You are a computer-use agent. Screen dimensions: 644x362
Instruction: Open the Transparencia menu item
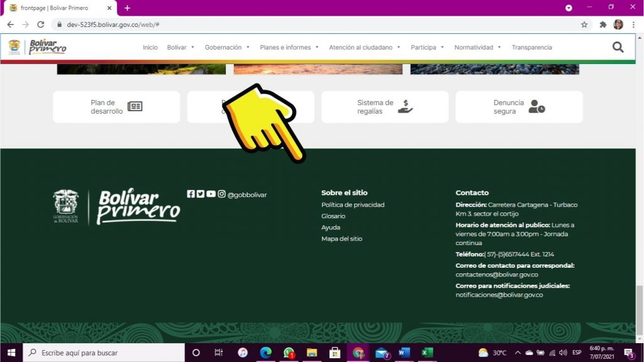pos(531,47)
